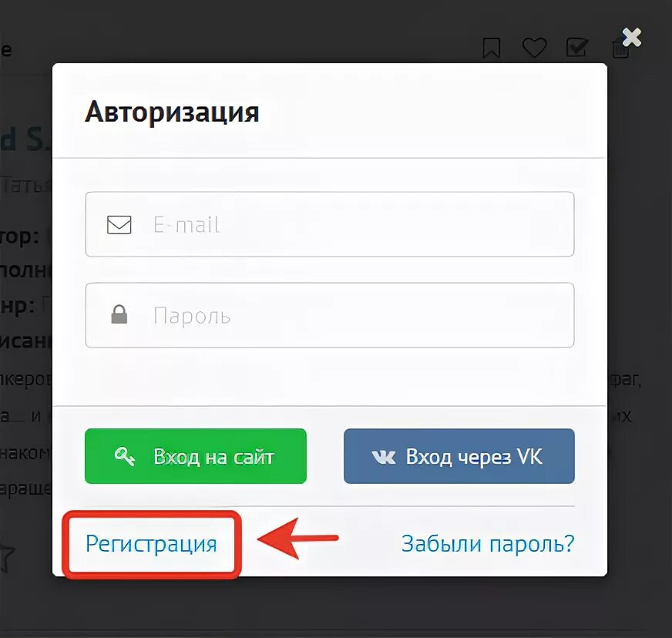
Task: Click the heart favorite icon
Action: (534, 47)
